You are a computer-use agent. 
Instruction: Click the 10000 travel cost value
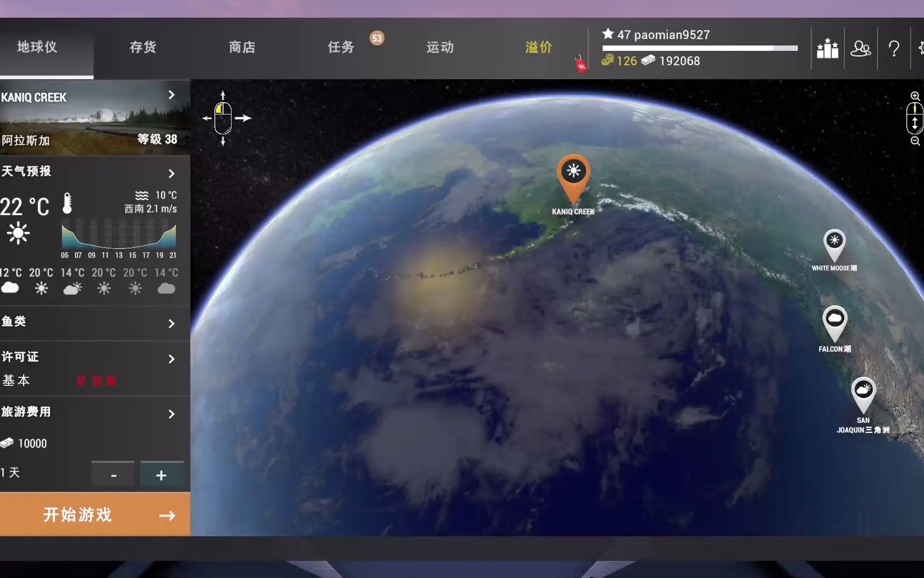coord(33,444)
